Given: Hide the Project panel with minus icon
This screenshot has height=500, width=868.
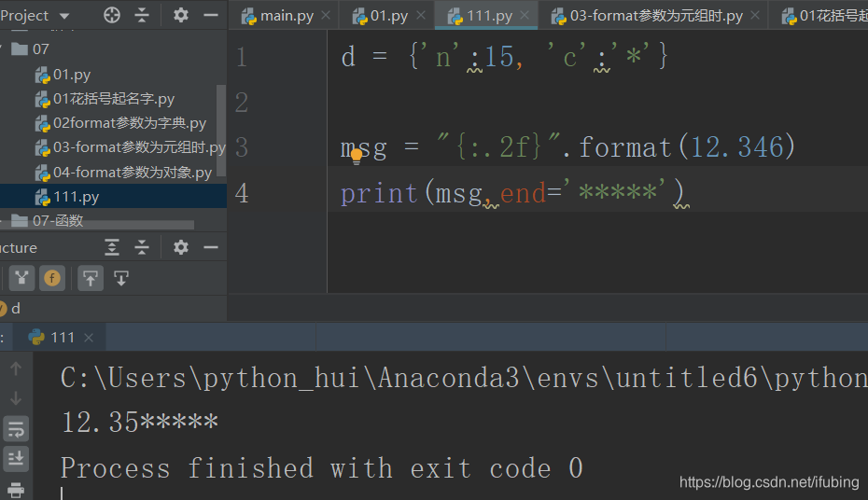Looking at the screenshot, I should [211, 16].
